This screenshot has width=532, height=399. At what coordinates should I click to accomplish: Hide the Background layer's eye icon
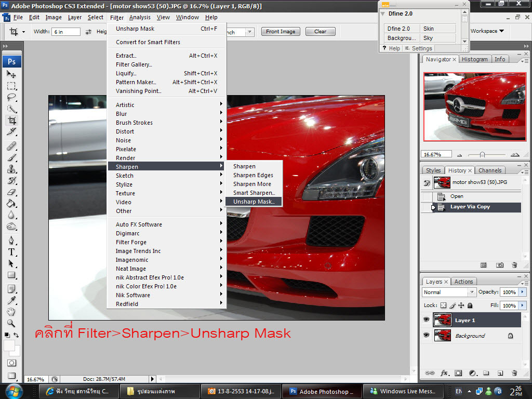pyautogui.click(x=427, y=335)
